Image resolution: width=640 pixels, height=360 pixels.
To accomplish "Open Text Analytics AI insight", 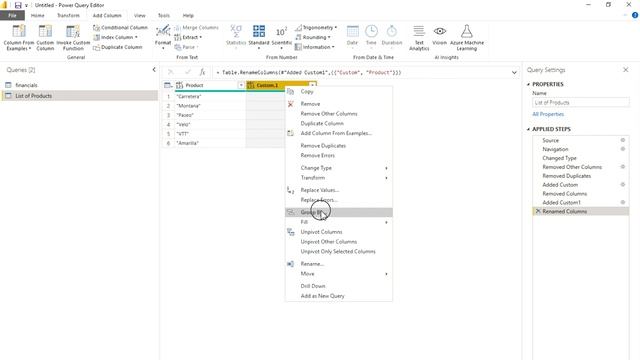I will coord(419,37).
